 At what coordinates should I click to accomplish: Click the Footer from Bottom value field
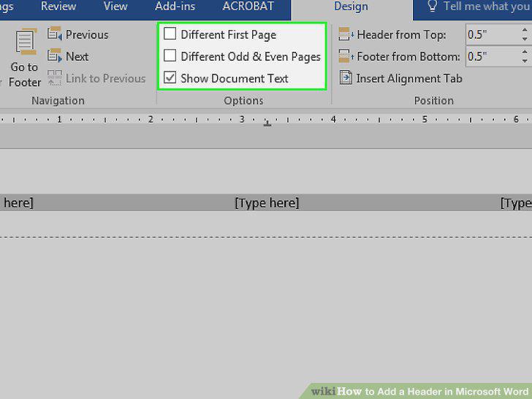click(493, 56)
